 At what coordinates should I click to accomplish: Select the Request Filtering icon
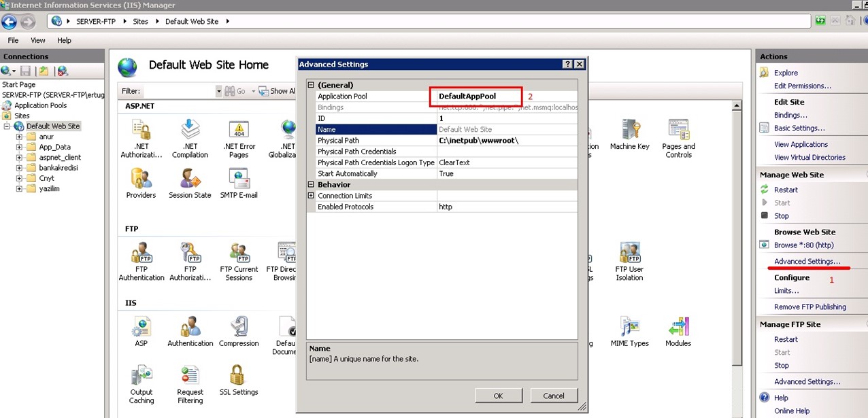click(x=190, y=385)
